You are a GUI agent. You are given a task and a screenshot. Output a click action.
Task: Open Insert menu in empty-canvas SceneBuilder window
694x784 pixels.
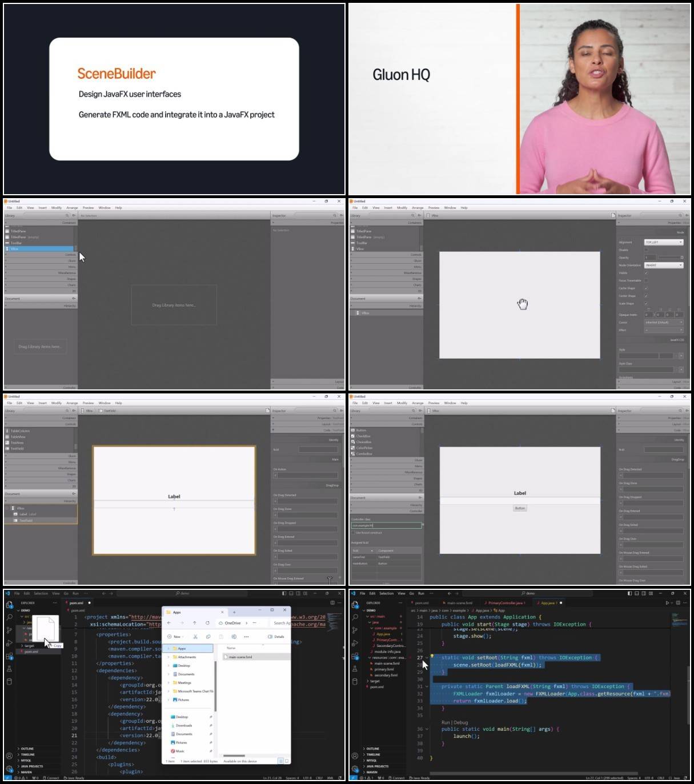(43, 208)
